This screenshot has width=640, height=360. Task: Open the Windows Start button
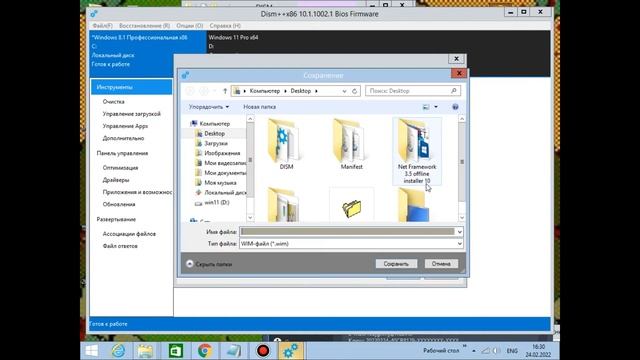[91, 351]
